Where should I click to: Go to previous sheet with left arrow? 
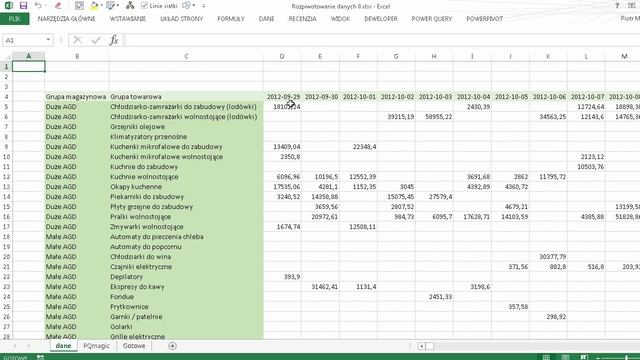14,346
